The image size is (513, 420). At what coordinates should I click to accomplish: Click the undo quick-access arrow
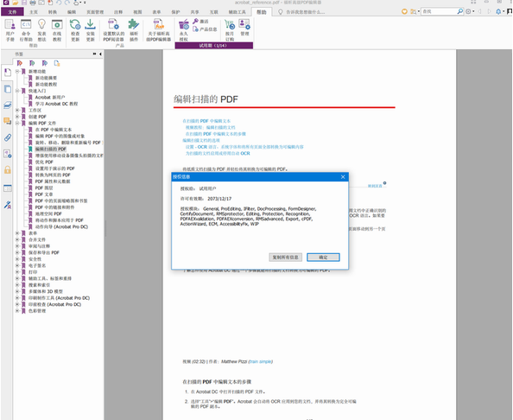click(59, 3)
